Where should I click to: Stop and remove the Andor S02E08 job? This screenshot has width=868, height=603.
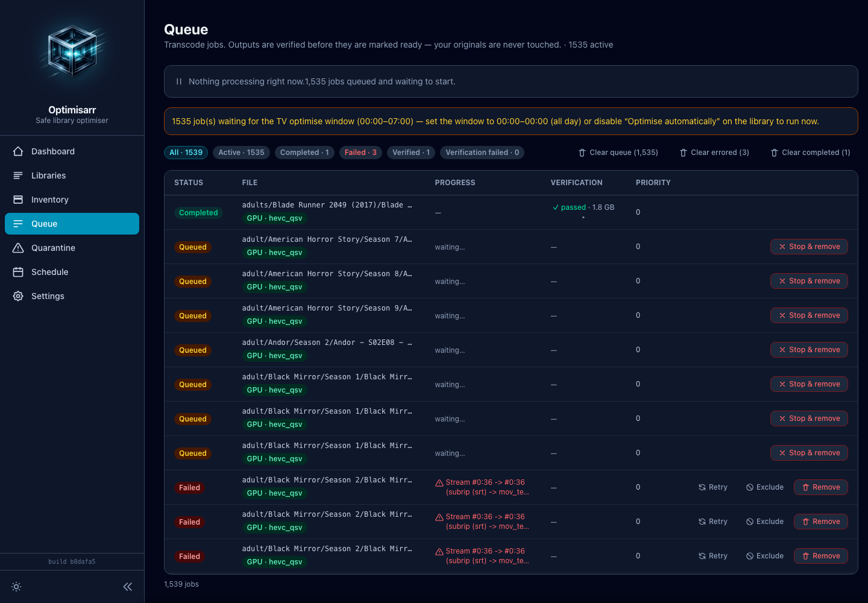point(809,350)
